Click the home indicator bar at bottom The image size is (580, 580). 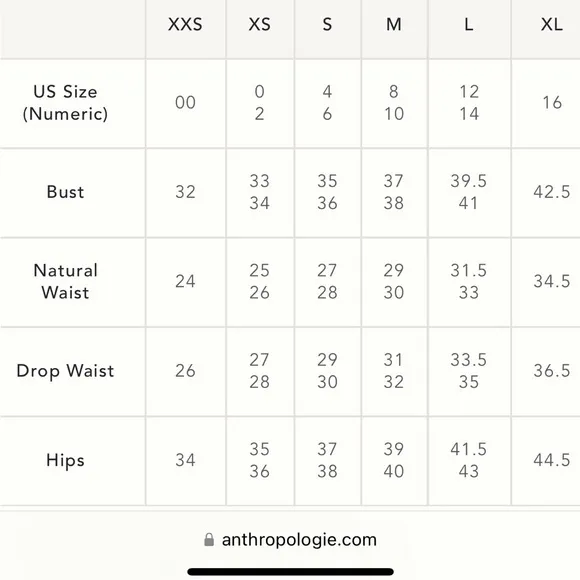[x=290, y=572]
